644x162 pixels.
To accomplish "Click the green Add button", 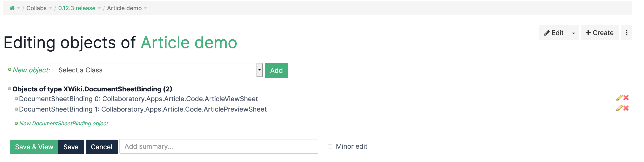I will click(x=276, y=71).
